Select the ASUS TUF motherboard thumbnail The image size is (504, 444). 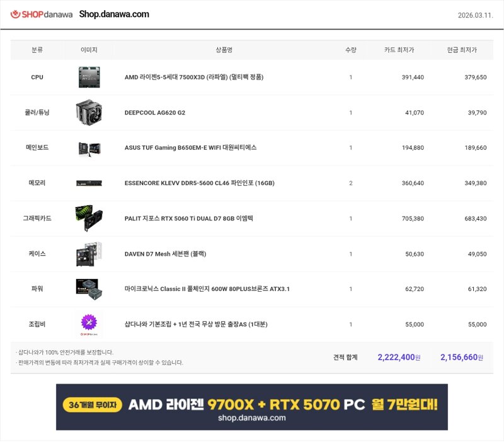pos(89,147)
